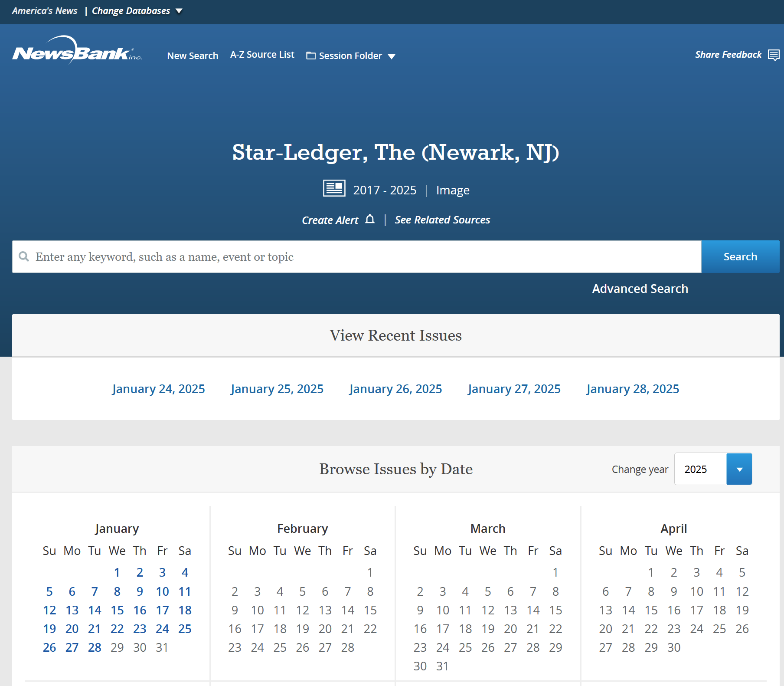Click the Session Folder icon
Viewport: 784px width, 686px height.
[311, 56]
